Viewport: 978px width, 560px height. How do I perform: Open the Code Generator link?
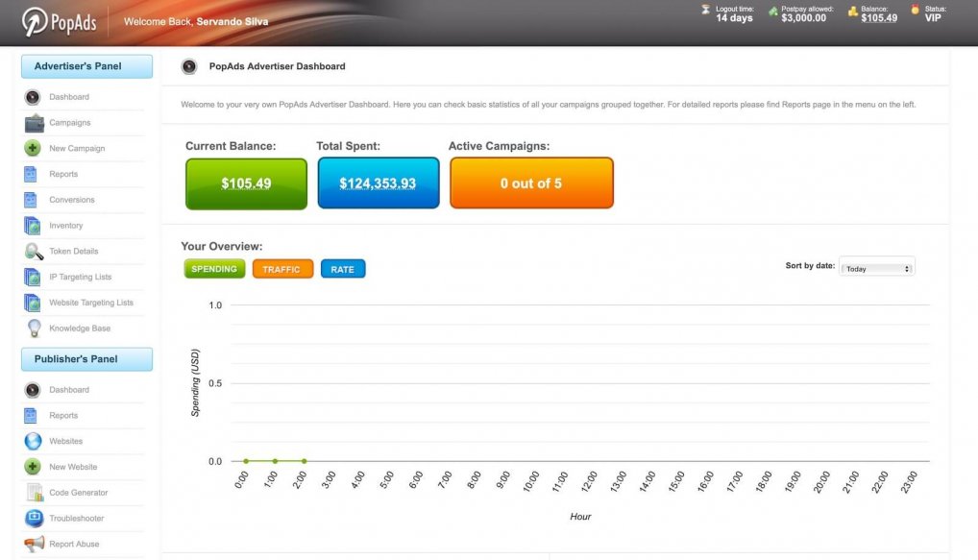coord(79,492)
